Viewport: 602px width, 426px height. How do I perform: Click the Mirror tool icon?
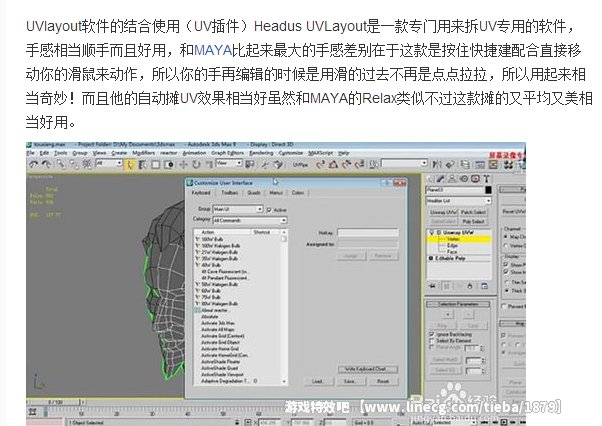tap(437, 165)
